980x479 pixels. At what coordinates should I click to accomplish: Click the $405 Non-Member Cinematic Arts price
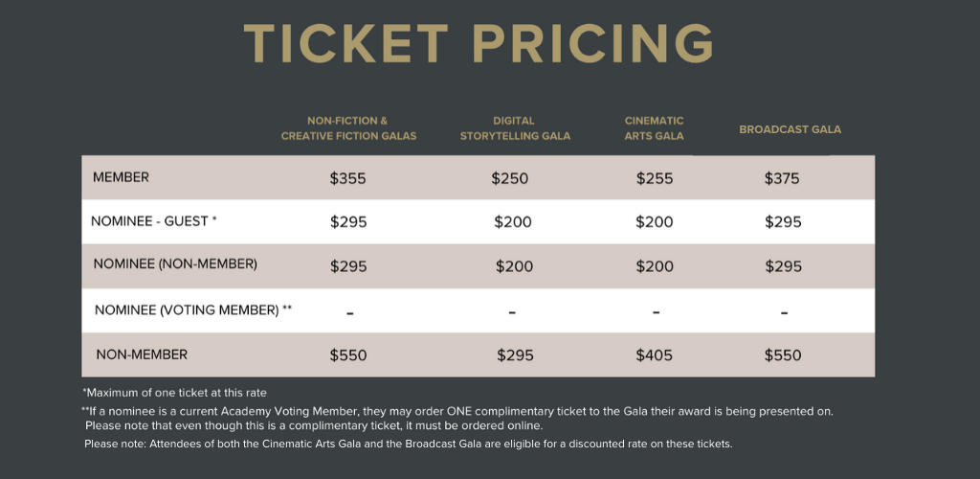click(x=655, y=355)
